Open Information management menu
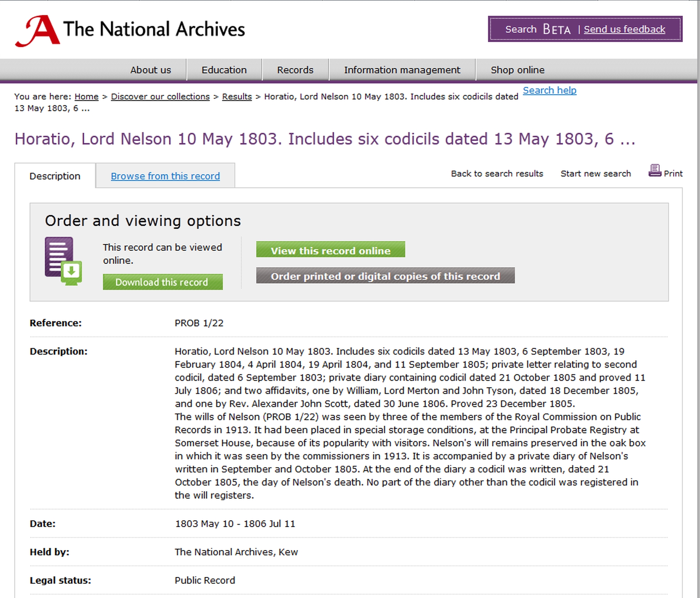The height and width of the screenshot is (598, 700). [402, 70]
